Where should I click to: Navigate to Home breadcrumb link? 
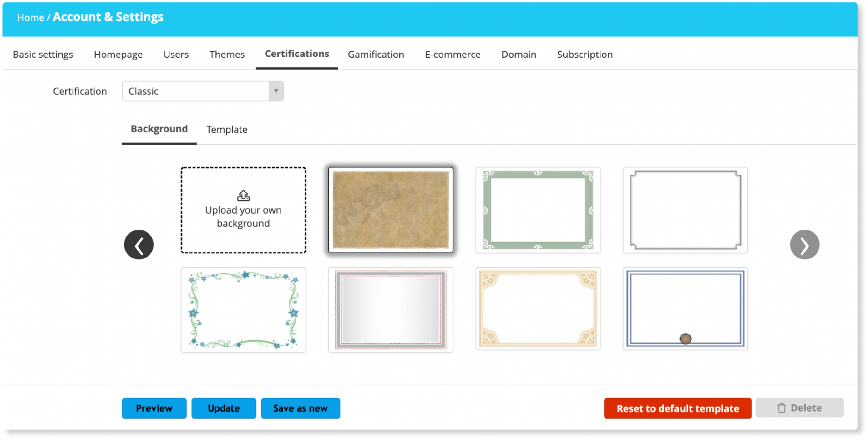coord(31,18)
